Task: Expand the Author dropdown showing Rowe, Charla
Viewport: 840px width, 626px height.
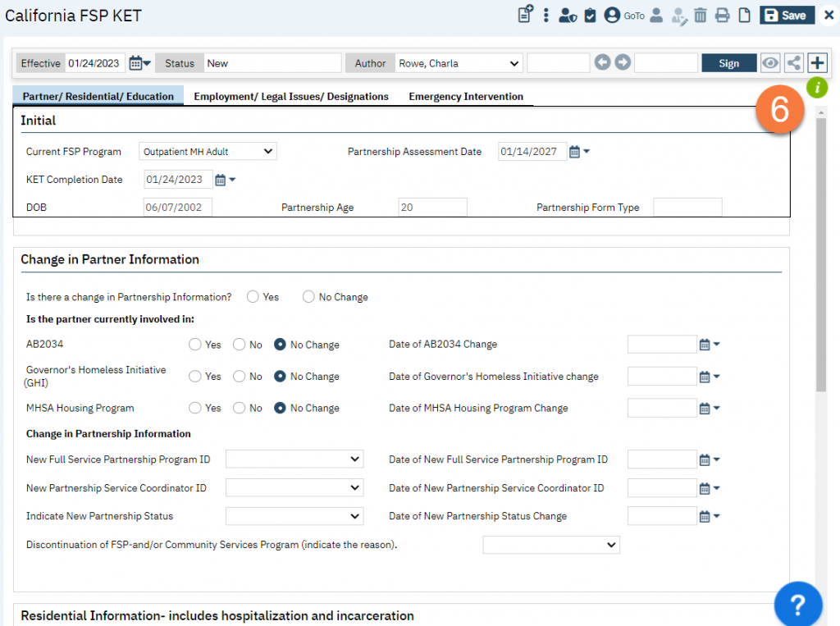Action: click(x=457, y=63)
